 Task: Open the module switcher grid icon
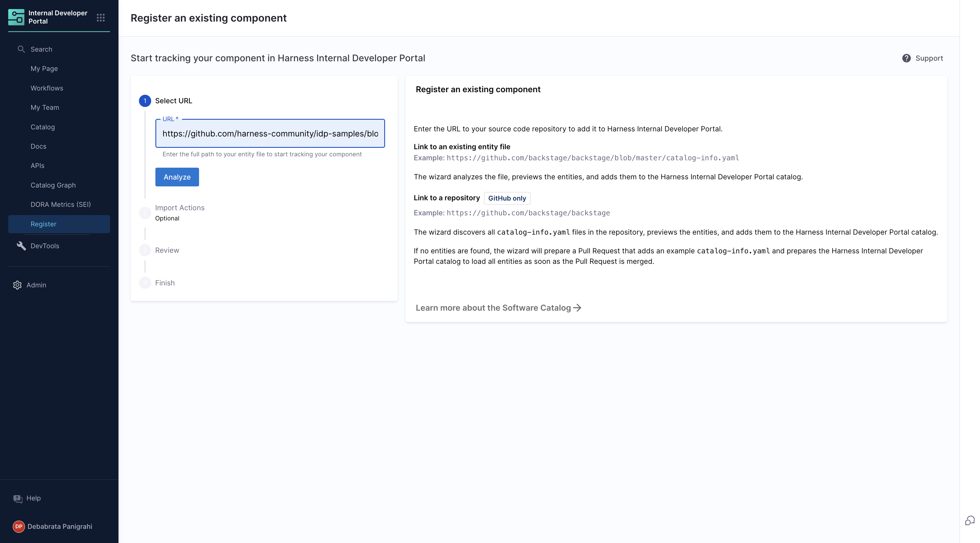100,18
